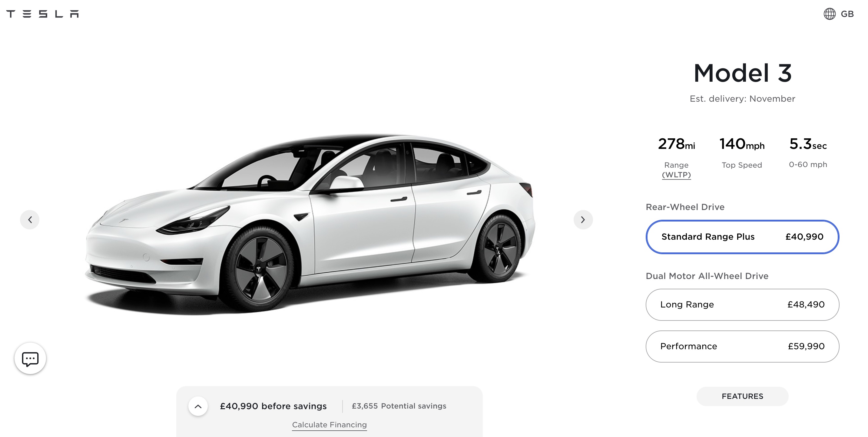Click the 5.3sec 0-60 mph stat

click(x=808, y=153)
